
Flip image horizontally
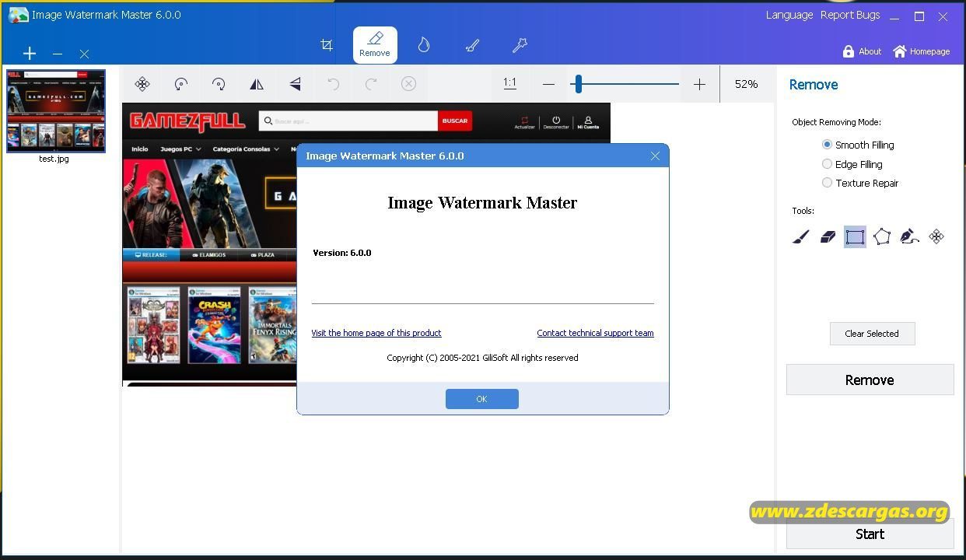[x=257, y=84]
